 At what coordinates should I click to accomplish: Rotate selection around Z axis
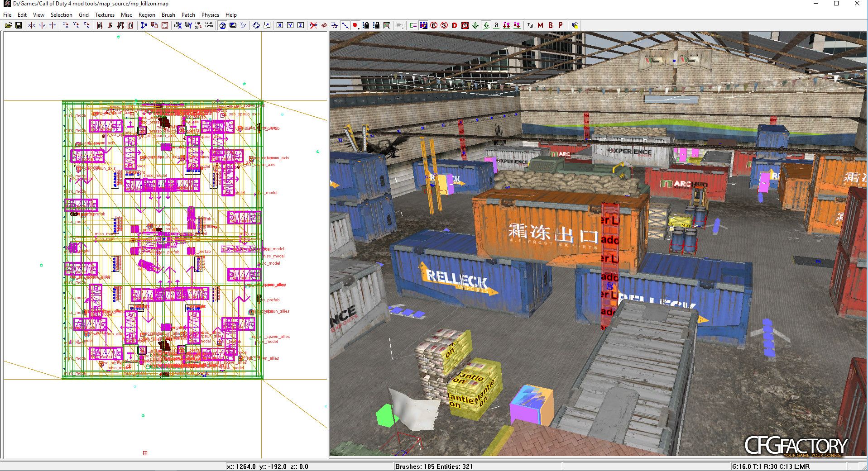[86, 25]
